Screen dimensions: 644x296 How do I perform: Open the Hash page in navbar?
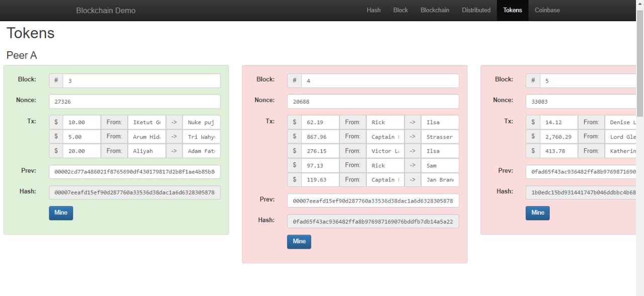coord(373,10)
